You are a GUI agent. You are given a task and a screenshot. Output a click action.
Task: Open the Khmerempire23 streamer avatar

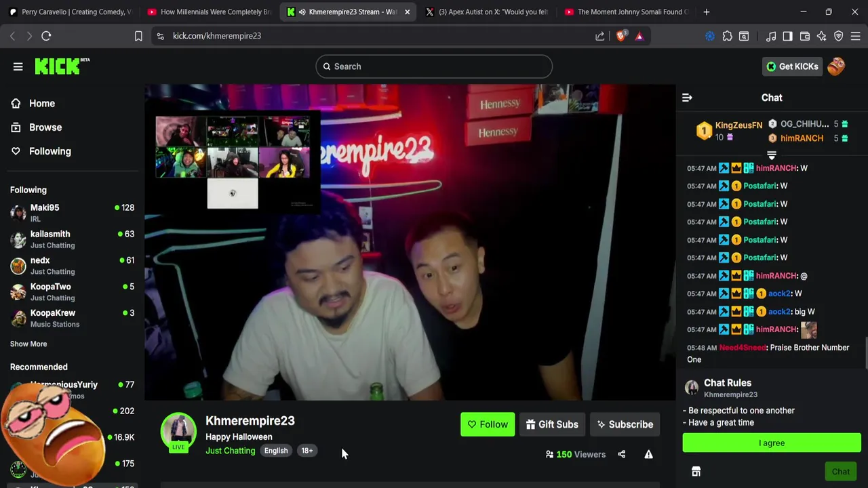(178, 431)
